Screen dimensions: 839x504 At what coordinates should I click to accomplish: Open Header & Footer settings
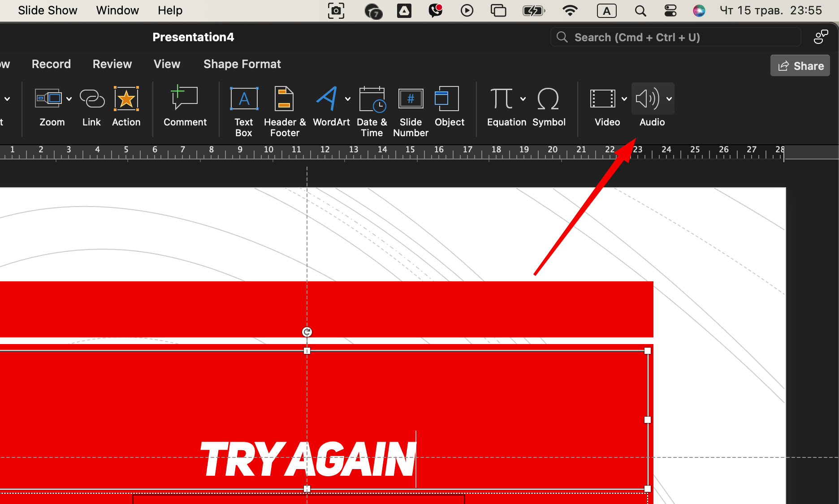tap(285, 112)
